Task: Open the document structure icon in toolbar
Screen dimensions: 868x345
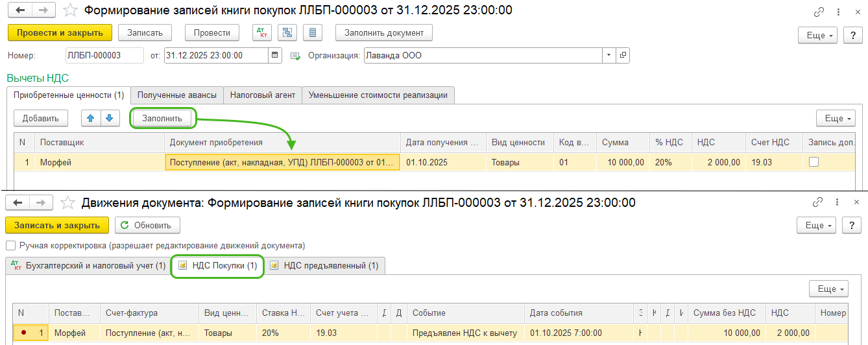Action: [287, 32]
